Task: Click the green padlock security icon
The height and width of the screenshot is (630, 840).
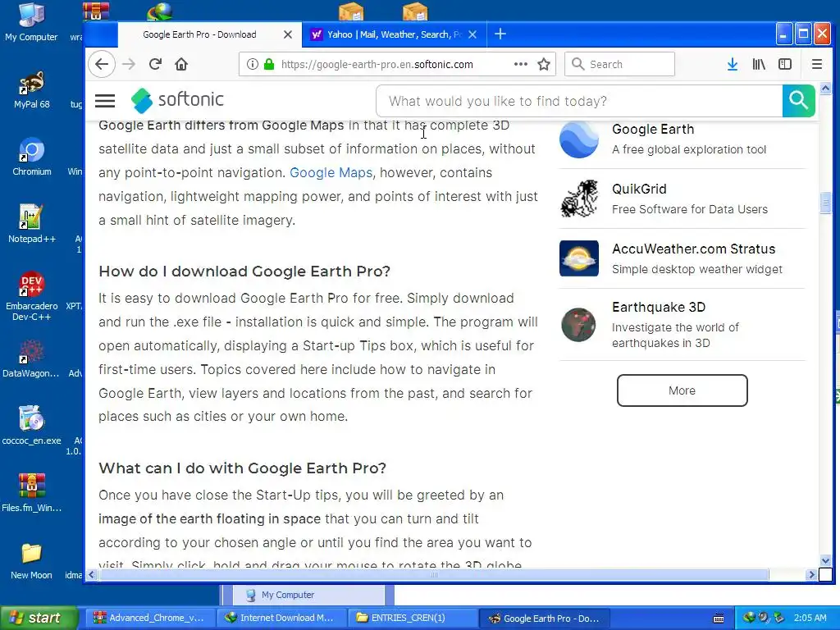Action: pyautogui.click(x=269, y=64)
